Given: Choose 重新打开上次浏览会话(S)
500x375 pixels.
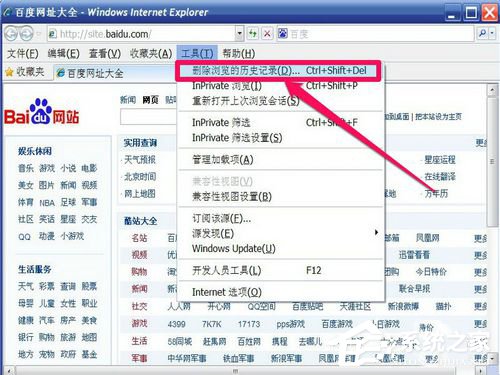Looking at the screenshot, I should 281,101.
